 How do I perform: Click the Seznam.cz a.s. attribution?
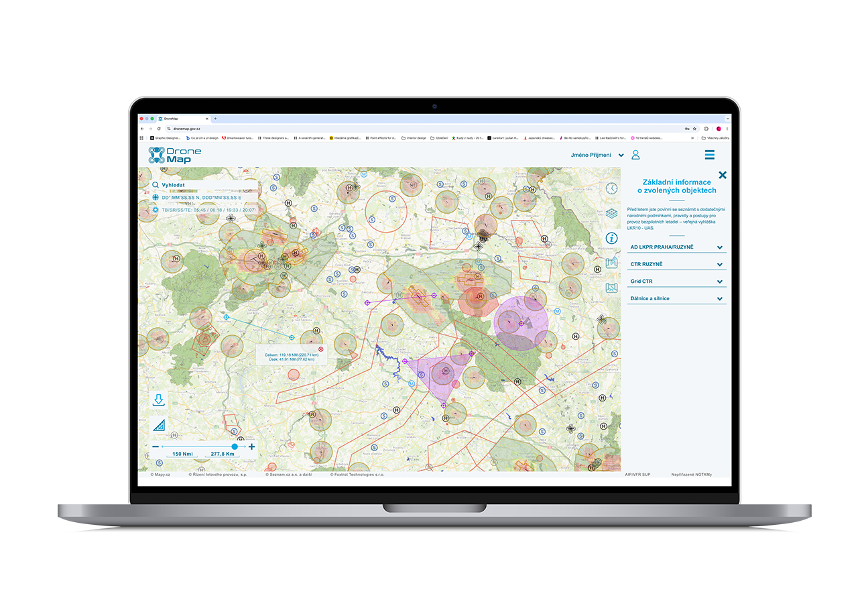pyautogui.click(x=288, y=475)
